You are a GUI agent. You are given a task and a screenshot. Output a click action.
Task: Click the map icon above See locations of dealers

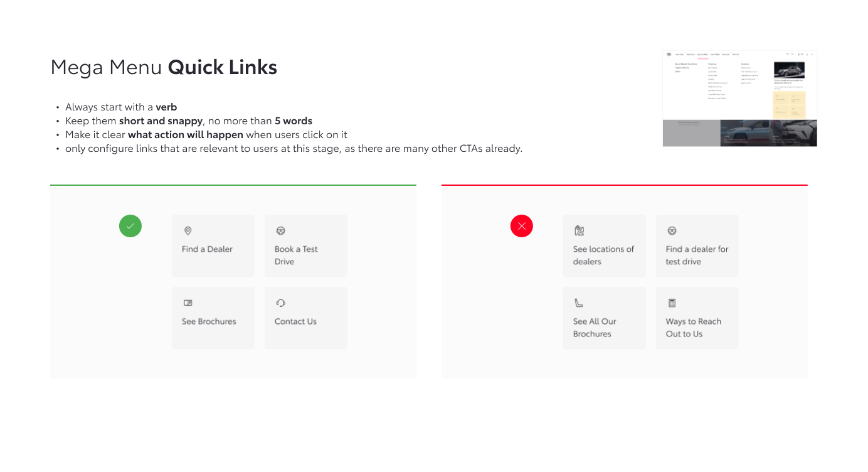[579, 231]
